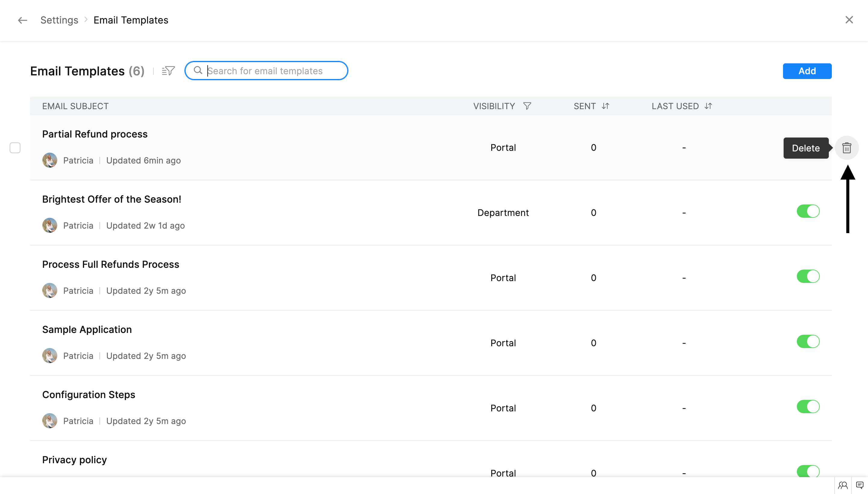Disable the Configuration Steps template
Viewport: 868px width, 494px height.
[x=808, y=407]
